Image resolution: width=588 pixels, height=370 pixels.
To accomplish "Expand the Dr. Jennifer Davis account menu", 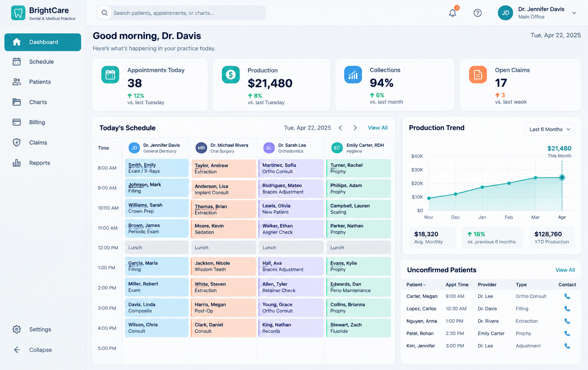I will (574, 13).
